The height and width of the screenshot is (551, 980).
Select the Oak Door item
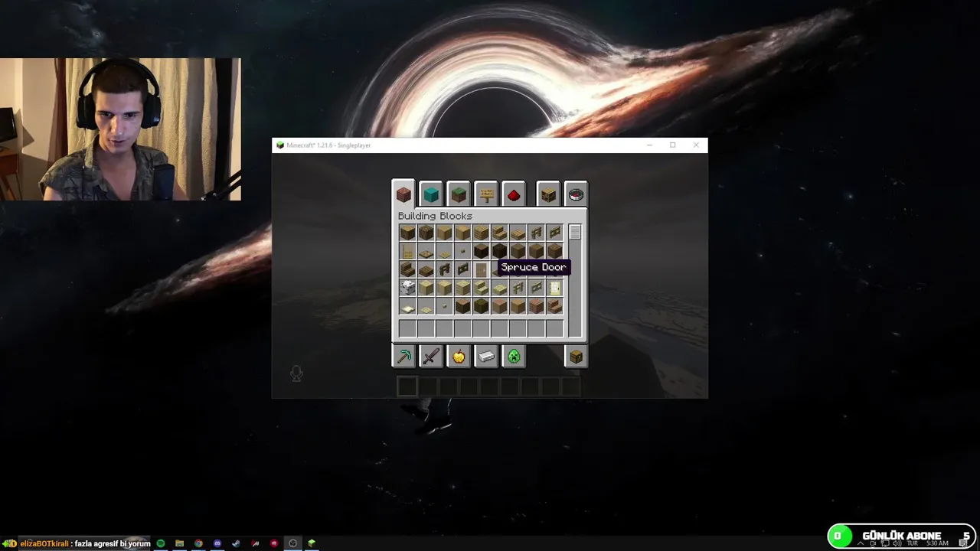coord(407,251)
